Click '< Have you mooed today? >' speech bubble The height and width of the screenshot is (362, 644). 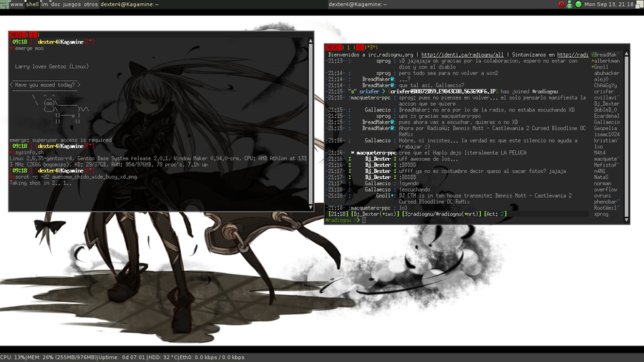(45, 85)
